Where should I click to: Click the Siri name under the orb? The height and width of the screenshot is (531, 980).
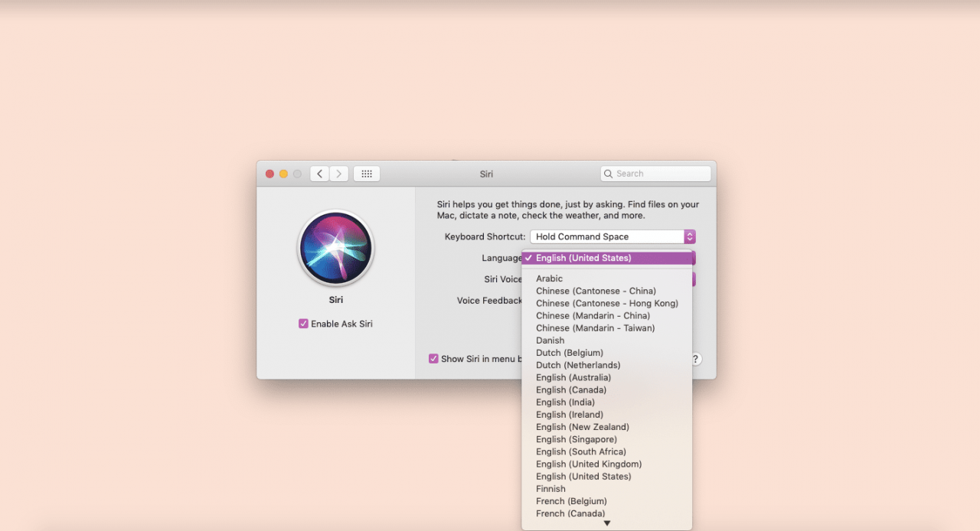[x=335, y=300]
